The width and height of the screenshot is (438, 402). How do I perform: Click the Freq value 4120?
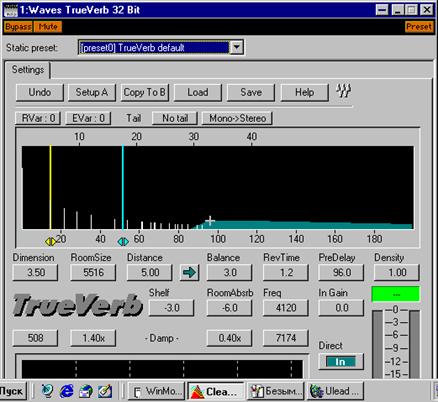pos(286,308)
